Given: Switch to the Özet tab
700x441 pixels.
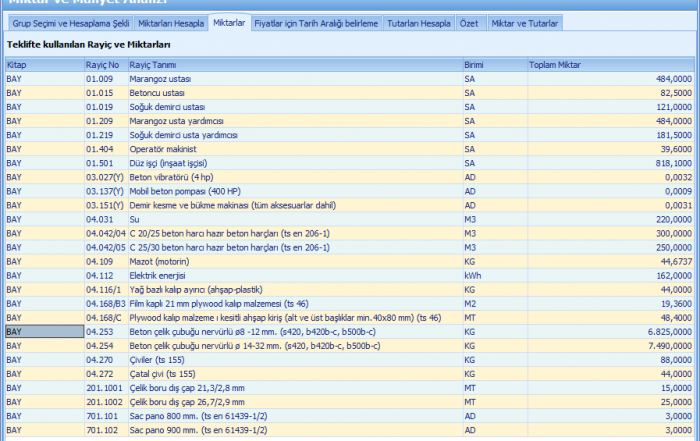Looking at the screenshot, I should 468,22.
